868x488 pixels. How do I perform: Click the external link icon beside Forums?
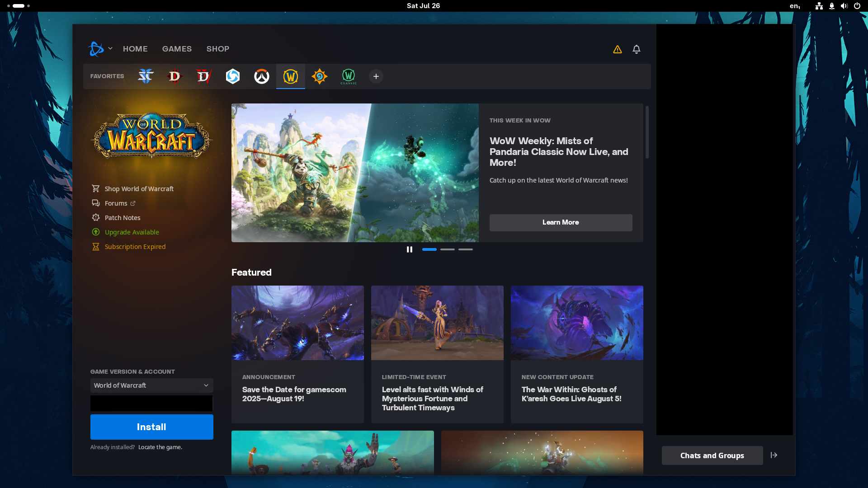click(x=133, y=203)
